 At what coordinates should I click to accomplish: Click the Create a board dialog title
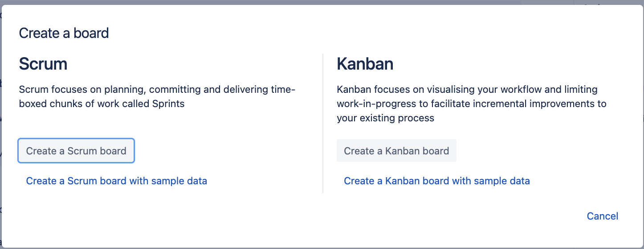tap(64, 33)
